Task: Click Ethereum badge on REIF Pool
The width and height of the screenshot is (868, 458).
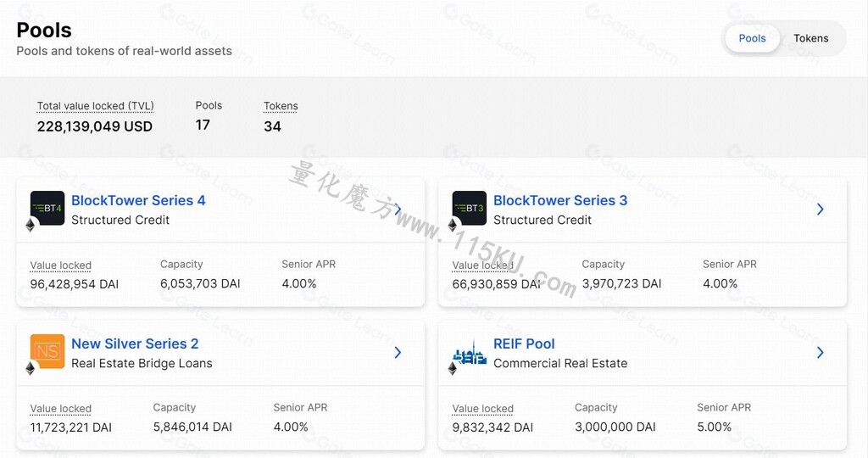Action: (x=453, y=368)
